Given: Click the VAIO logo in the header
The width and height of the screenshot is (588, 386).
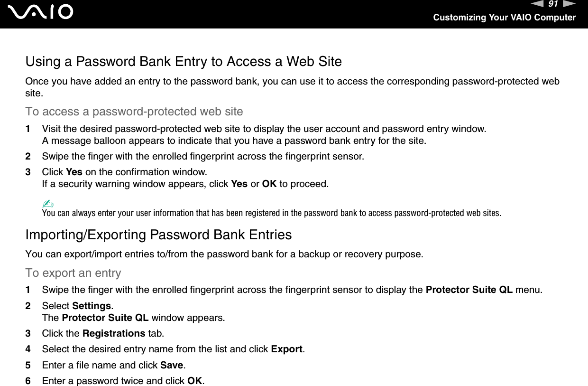Looking at the screenshot, I should point(44,12).
